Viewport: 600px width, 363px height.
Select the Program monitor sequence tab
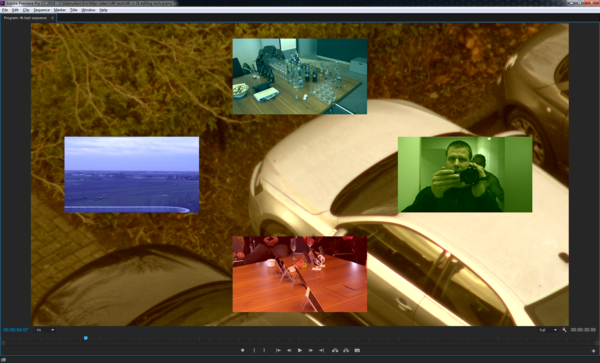26,18
